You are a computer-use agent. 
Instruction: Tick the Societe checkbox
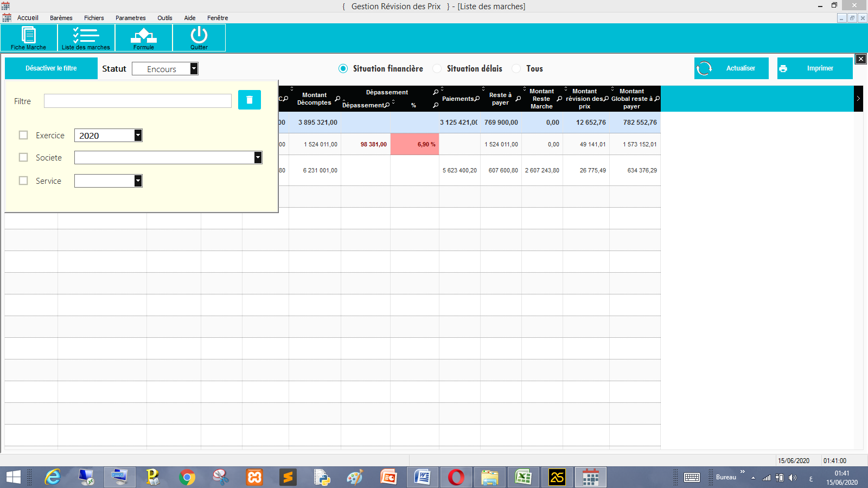pyautogui.click(x=23, y=157)
